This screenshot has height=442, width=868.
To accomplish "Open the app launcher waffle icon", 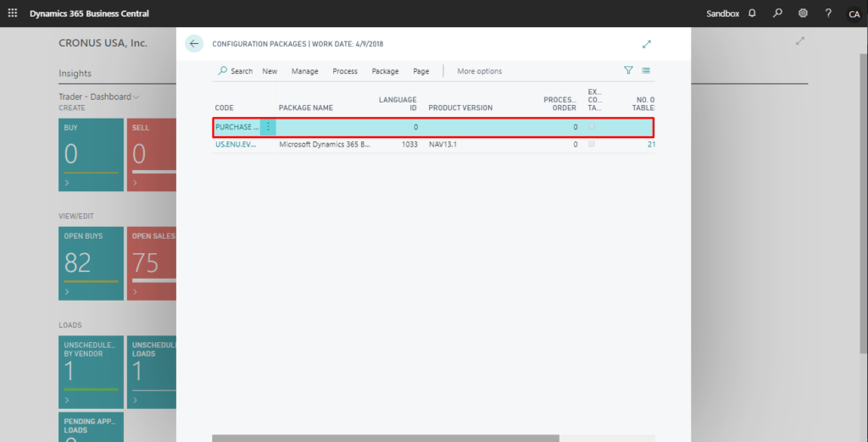I will [x=12, y=13].
